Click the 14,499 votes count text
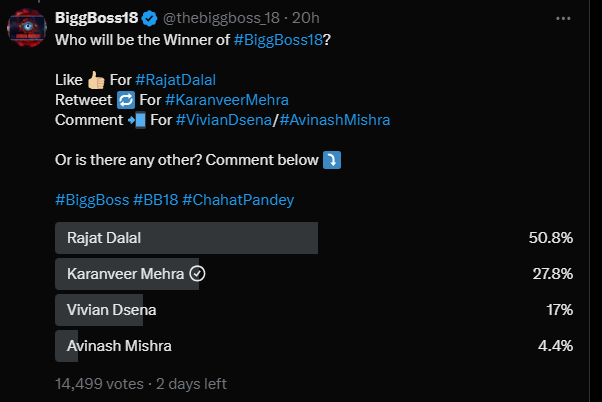The width and height of the screenshot is (602, 402). pyautogui.click(x=99, y=383)
